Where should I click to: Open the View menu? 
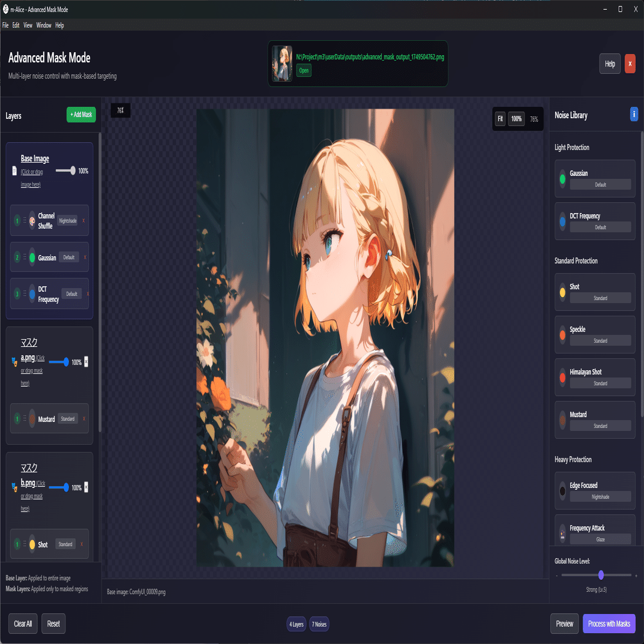(28, 25)
